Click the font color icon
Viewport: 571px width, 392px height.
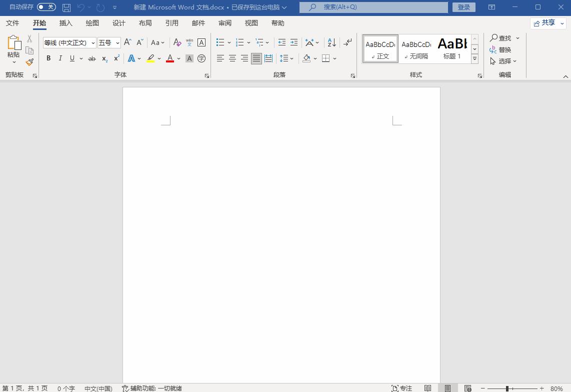(x=169, y=58)
